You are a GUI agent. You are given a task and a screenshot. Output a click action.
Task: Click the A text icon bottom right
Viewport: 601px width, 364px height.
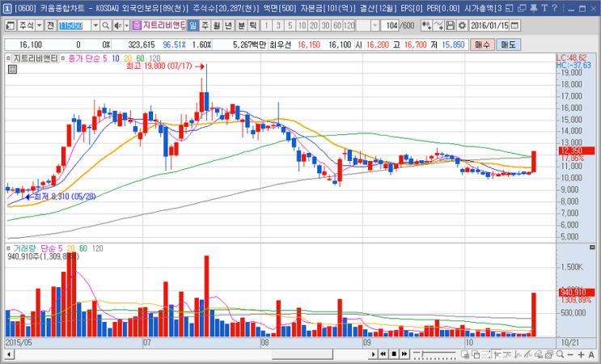point(591,354)
